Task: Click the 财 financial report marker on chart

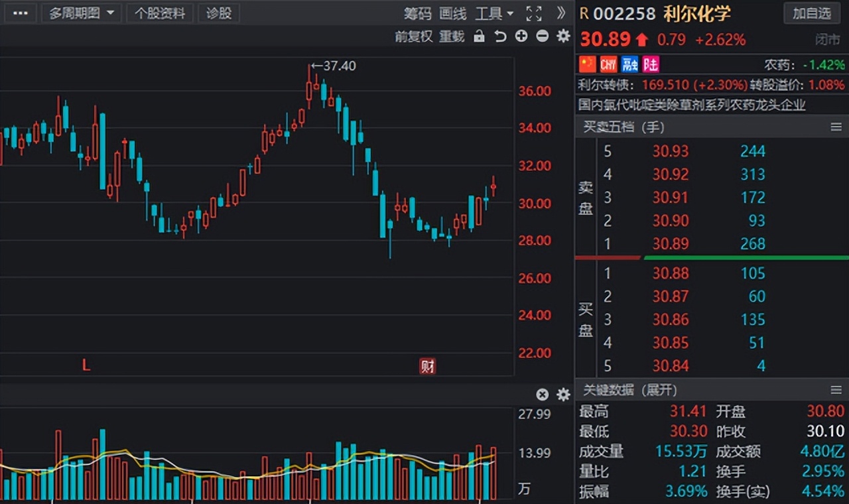Action: (x=427, y=365)
